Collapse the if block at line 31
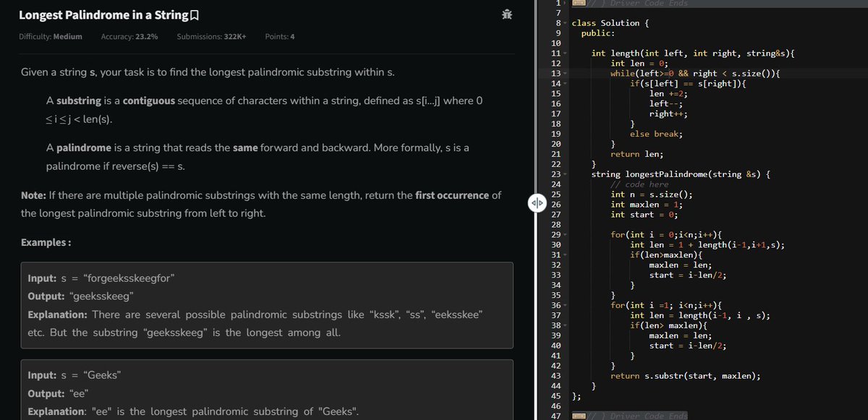Screen dimensions: 868x420 coord(566,255)
